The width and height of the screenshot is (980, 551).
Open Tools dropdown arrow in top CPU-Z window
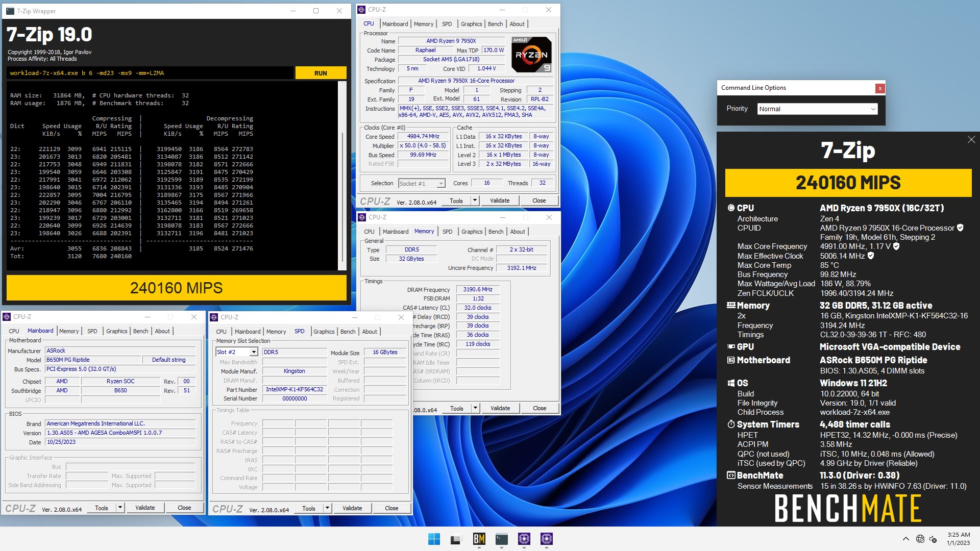coord(475,201)
